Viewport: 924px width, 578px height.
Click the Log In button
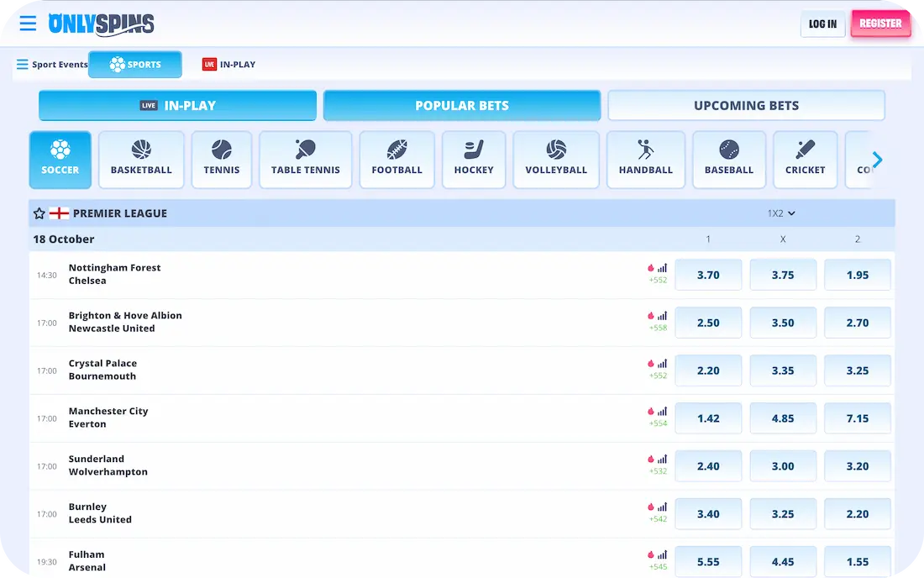click(x=822, y=24)
